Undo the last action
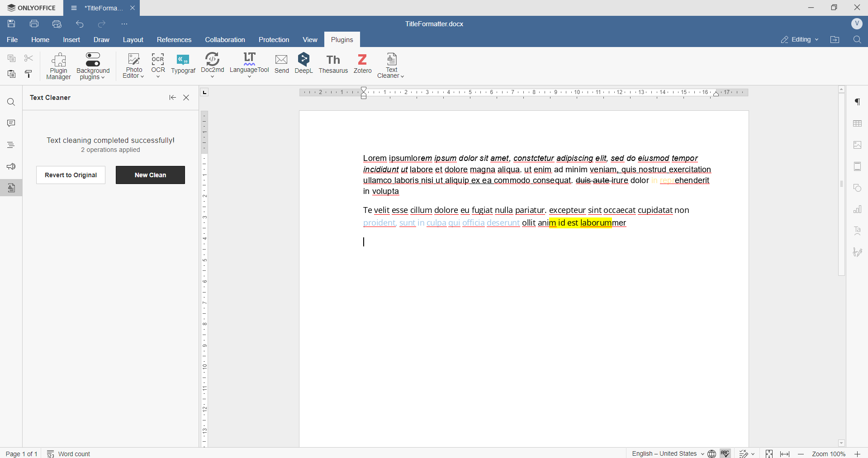Screen dimensions: 868x458 pyautogui.click(x=80, y=24)
